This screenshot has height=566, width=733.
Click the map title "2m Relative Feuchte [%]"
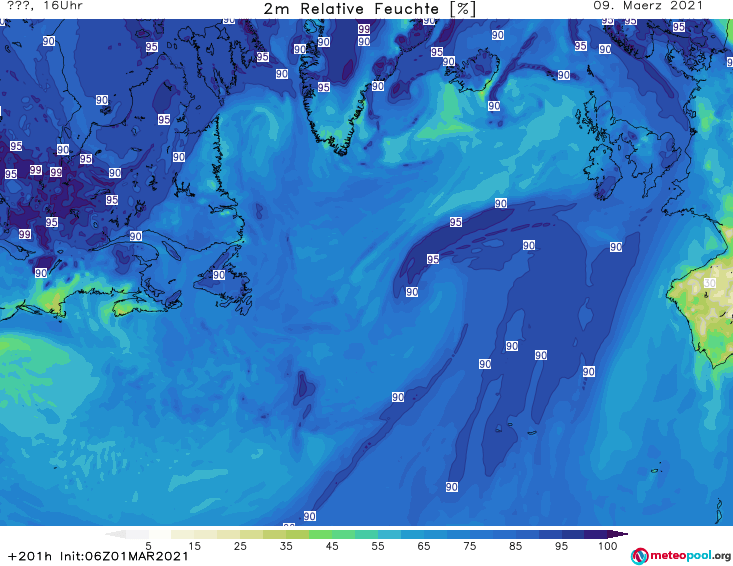(370, 9)
